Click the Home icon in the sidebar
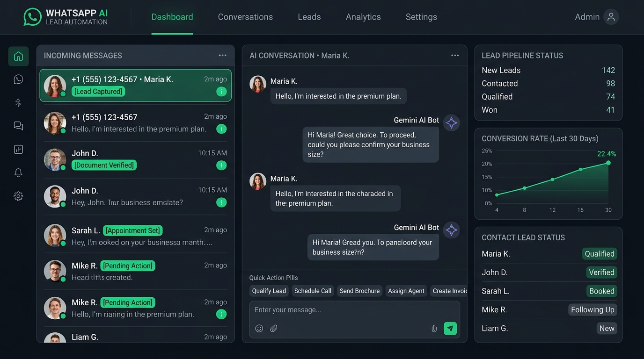The width and height of the screenshot is (644, 359). pyautogui.click(x=18, y=56)
